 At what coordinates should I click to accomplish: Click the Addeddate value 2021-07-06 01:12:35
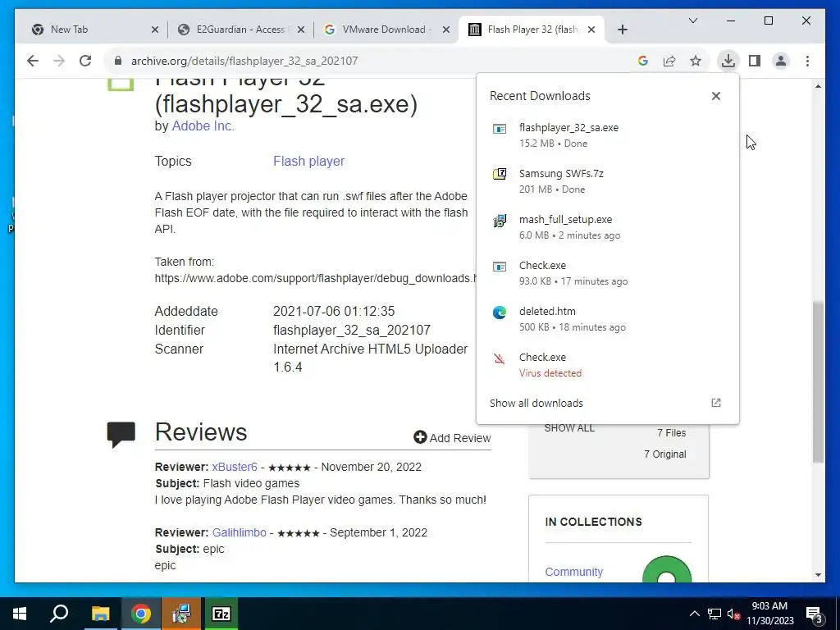click(334, 311)
